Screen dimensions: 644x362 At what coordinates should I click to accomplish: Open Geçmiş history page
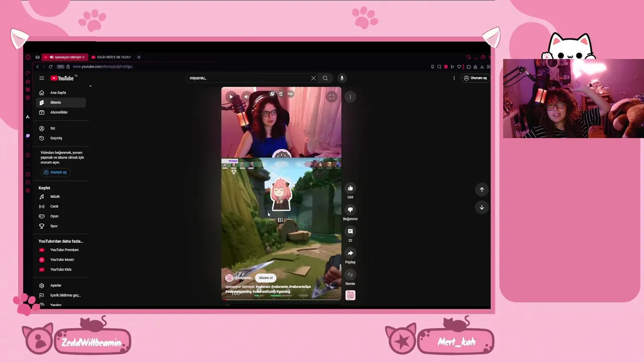click(x=62, y=138)
